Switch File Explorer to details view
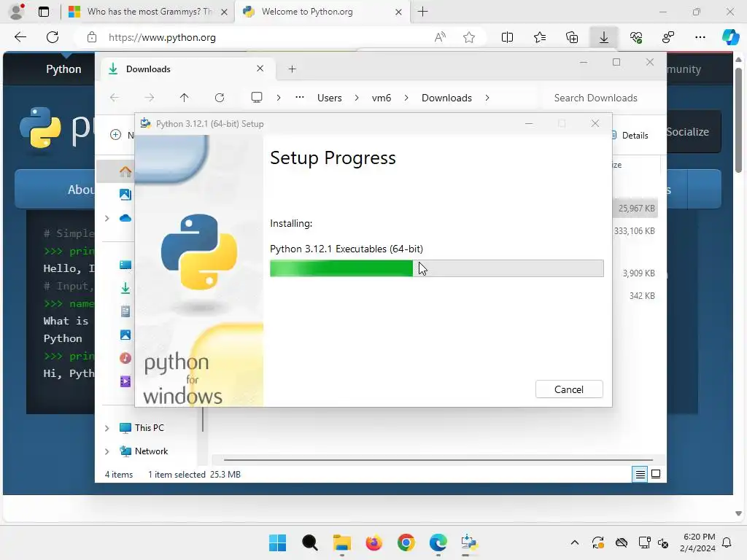Image resolution: width=747 pixels, height=560 pixels. click(640, 474)
